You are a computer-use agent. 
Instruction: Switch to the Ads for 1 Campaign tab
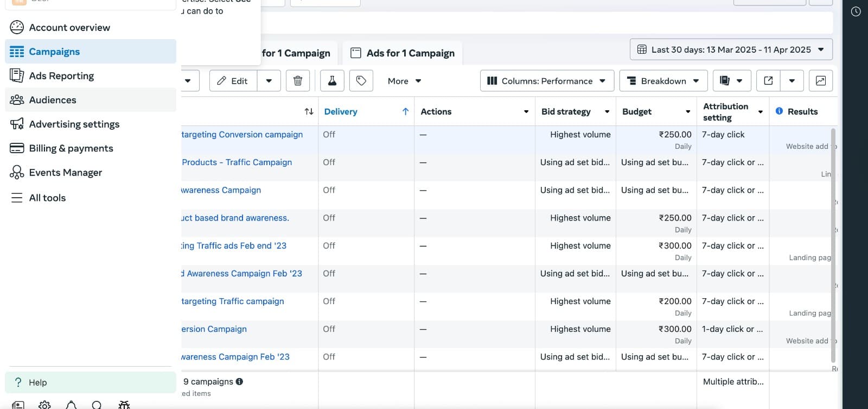(x=403, y=53)
